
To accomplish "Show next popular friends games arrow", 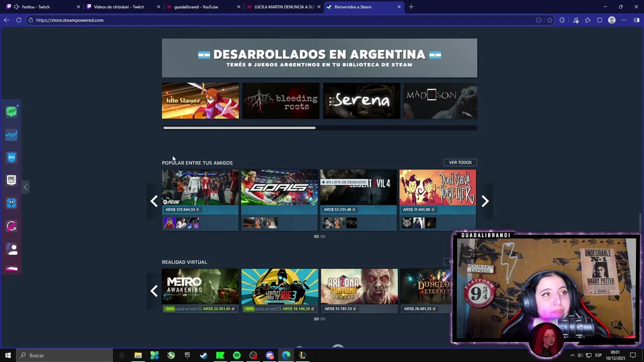I will tap(485, 201).
